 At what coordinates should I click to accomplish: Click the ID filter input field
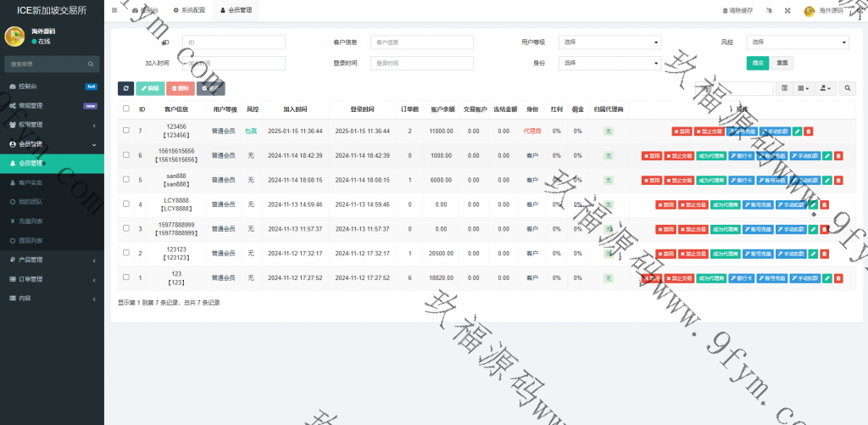point(233,42)
